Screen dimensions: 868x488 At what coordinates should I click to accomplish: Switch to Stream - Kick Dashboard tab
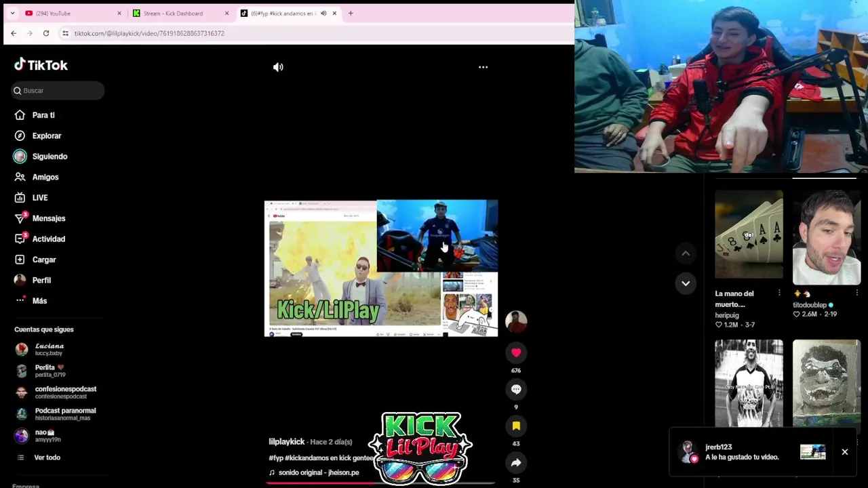pyautogui.click(x=180, y=13)
